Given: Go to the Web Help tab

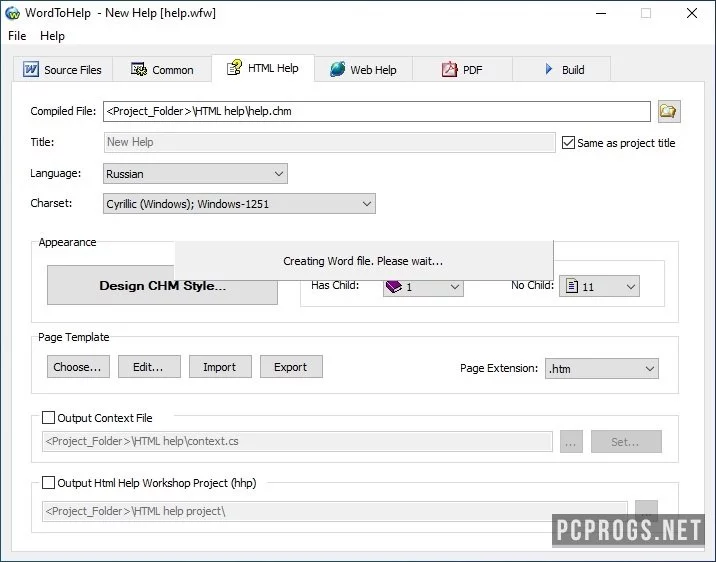Looking at the screenshot, I should pyautogui.click(x=363, y=69).
